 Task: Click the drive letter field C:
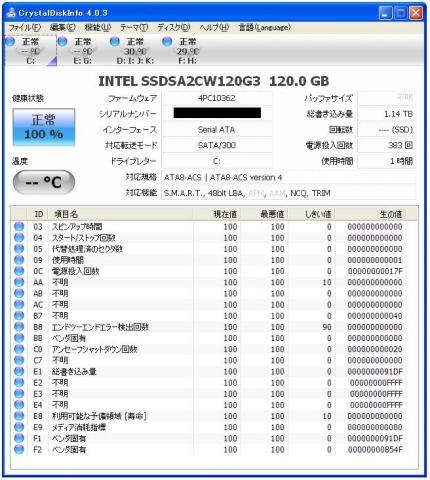click(217, 161)
